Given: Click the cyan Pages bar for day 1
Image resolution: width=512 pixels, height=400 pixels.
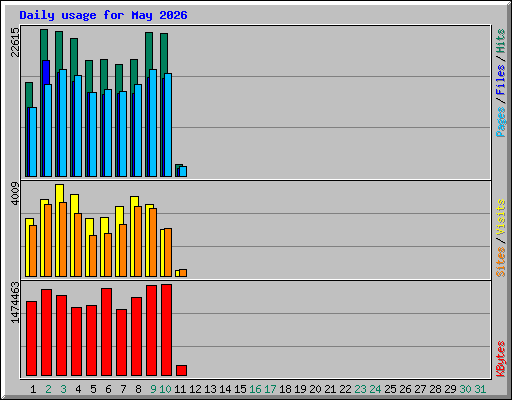Looking at the screenshot, I should pyautogui.click(x=33, y=142).
